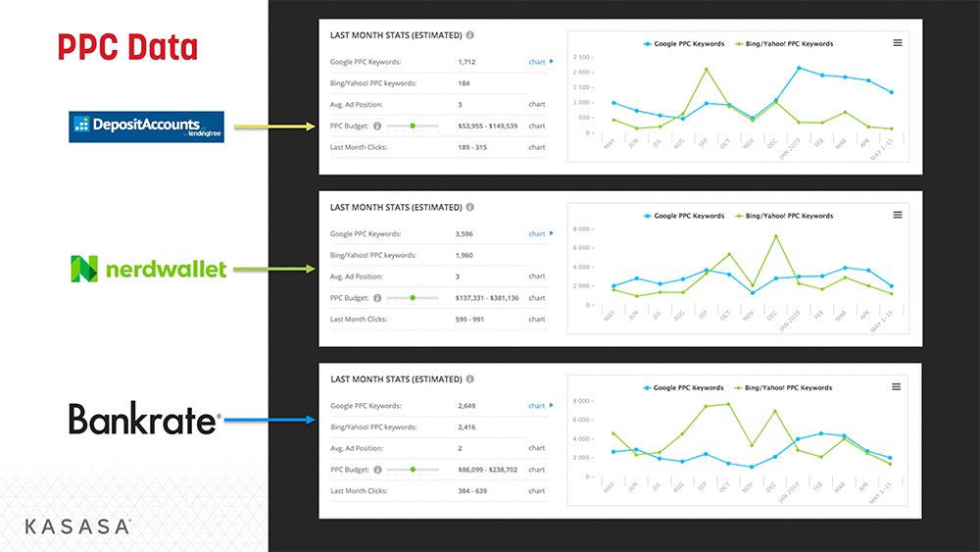Click the DepositAccounts logo
The width and height of the screenshot is (980, 552).
(146, 126)
